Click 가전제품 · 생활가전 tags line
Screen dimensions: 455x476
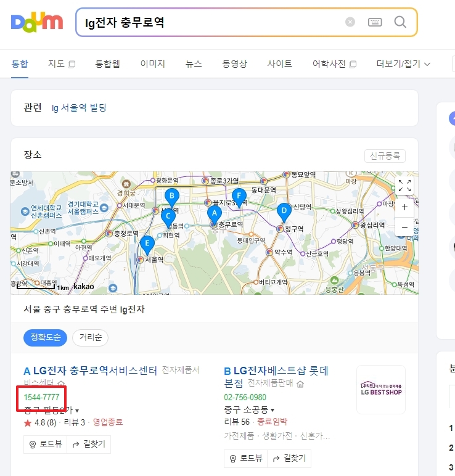click(277, 436)
